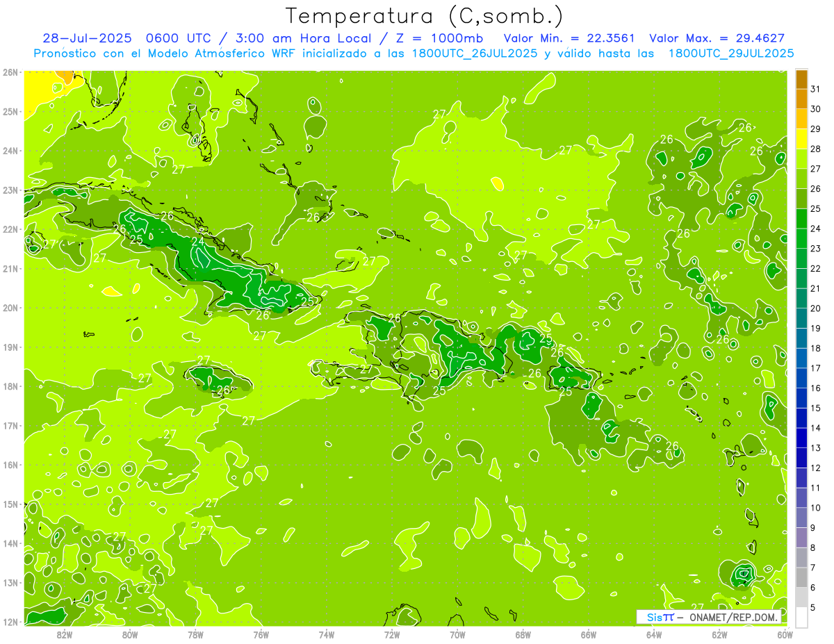Click legend value '29' on color bar

(816, 129)
